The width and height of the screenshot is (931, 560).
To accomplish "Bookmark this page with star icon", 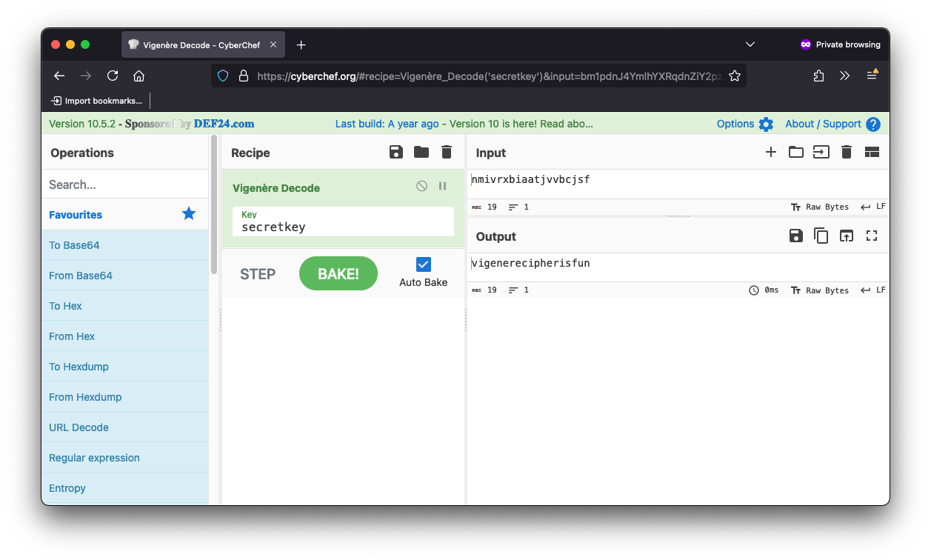I will [x=734, y=76].
